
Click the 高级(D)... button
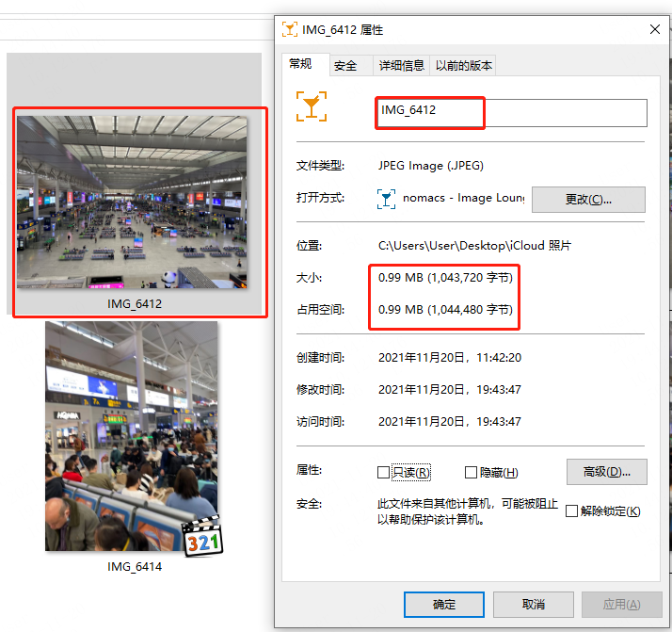[606, 472]
